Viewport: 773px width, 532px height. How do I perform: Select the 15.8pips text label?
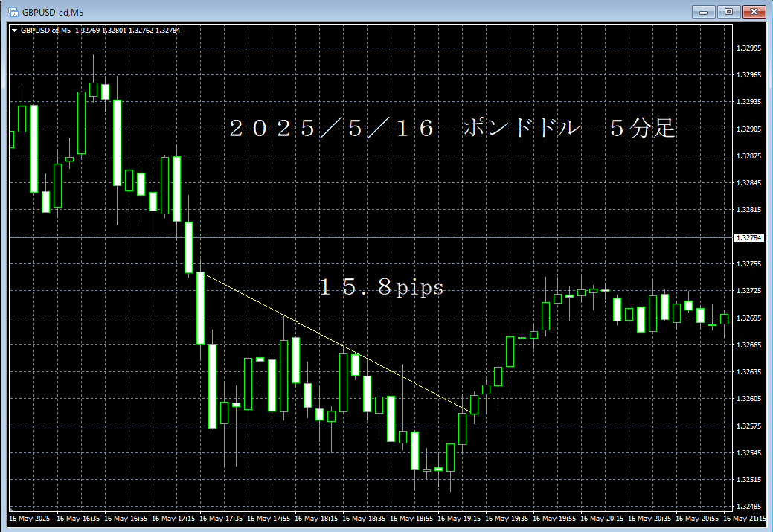[381, 288]
